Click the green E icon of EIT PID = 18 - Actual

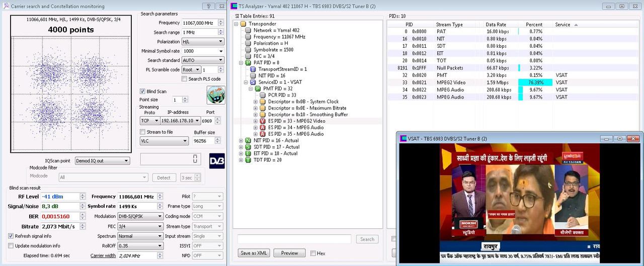248,153
